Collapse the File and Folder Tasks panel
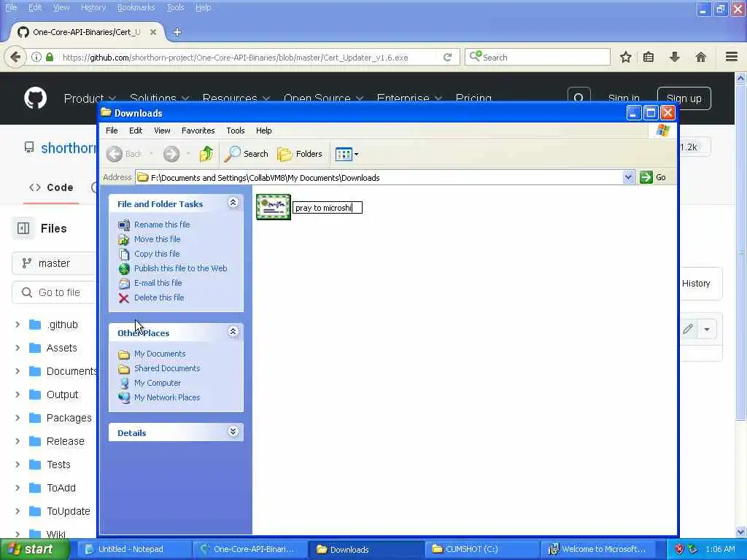This screenshot has height=560, width=747. [233, 203]
